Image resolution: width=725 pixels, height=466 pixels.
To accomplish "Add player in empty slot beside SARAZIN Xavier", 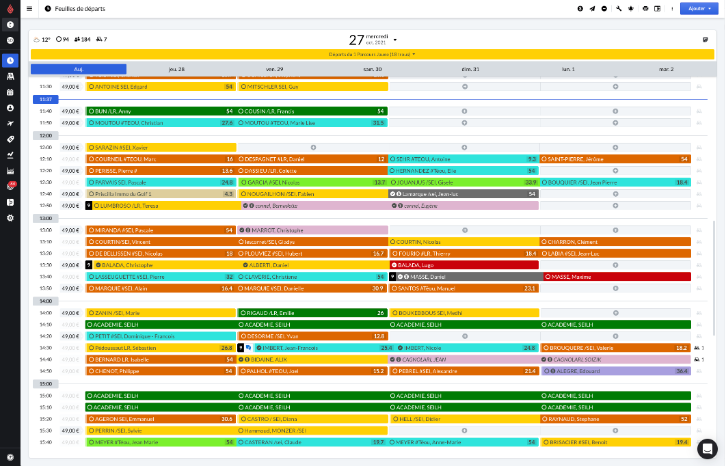I will [313, 147].
